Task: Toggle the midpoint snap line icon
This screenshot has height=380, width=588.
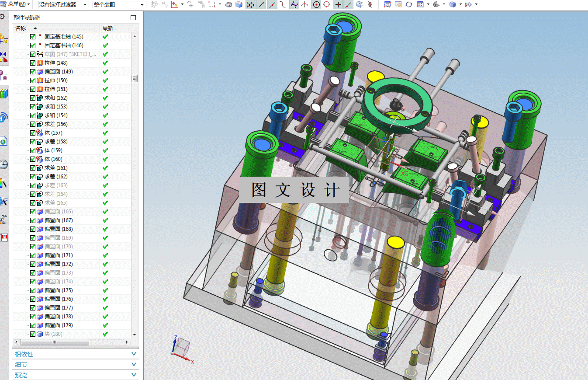Action: [272, 4]
